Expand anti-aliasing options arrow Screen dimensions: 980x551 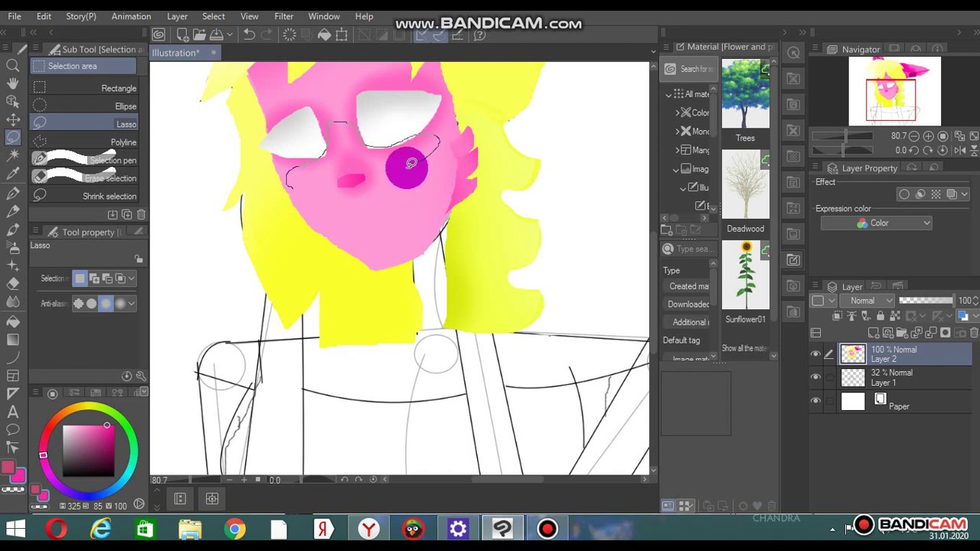pyautogui.click(x=132, y=304)
